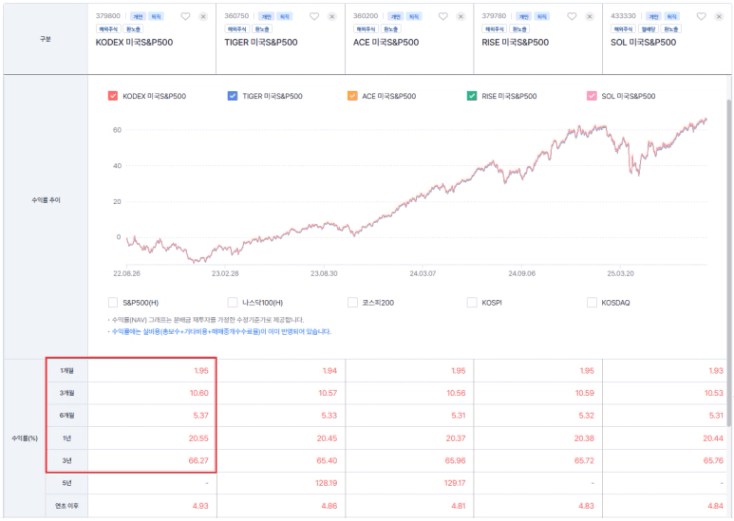This screenshot has height=521, width=734.
Task: Click ACE 5-year return 129.17
Action: (455, 483)
